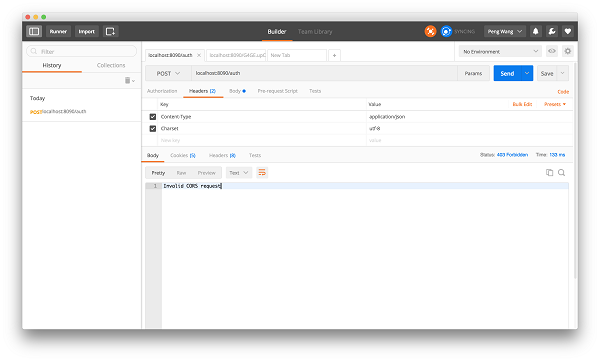The image size is (600, 361).
Task: Switch response view to Pretty
Action: point(158,173)
